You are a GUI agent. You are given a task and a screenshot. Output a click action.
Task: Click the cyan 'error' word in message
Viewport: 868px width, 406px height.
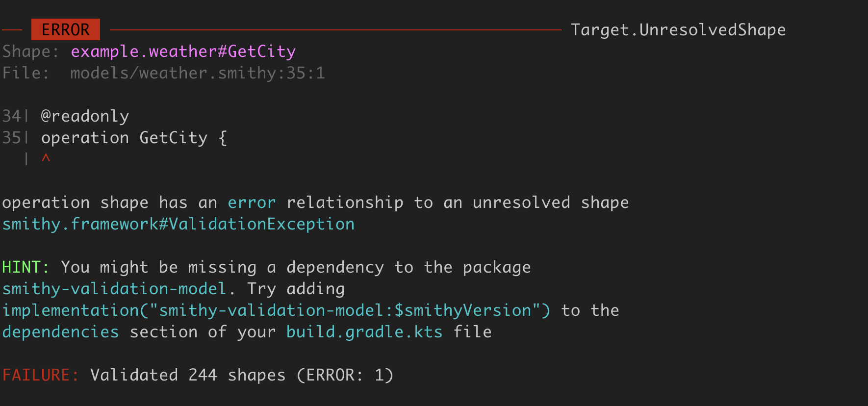pos(252,203)
